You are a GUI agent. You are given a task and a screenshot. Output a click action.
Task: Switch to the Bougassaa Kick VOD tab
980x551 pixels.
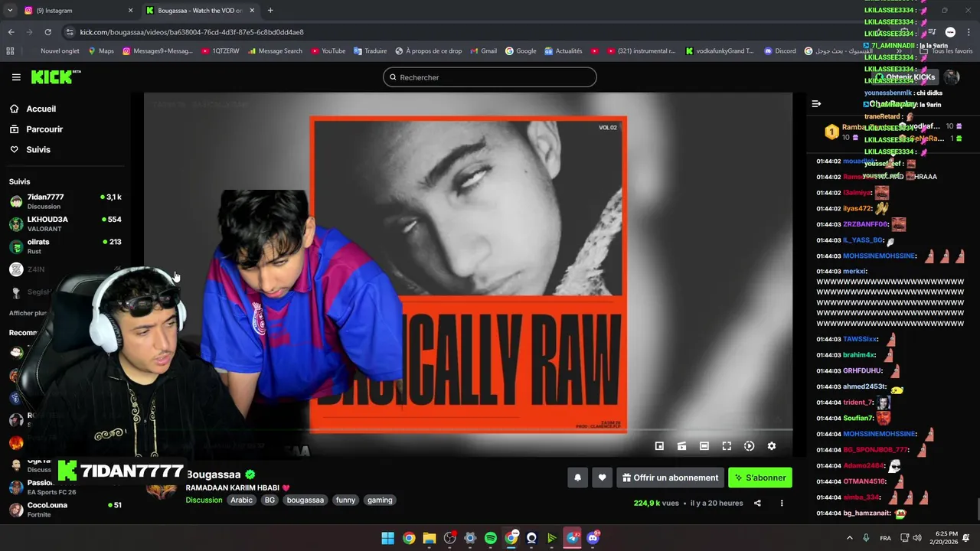click(x=199, y=10)
